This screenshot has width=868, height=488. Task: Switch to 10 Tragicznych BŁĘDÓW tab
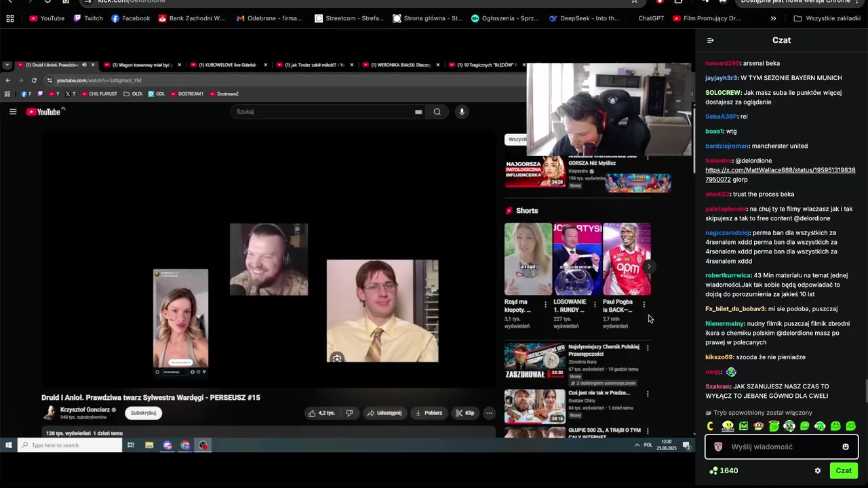click(487, 65)
